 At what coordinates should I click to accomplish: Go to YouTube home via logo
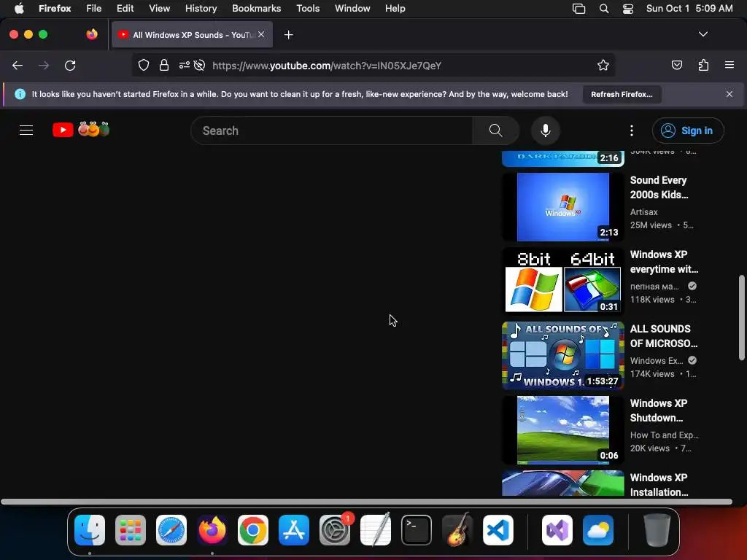pos(81,130)
